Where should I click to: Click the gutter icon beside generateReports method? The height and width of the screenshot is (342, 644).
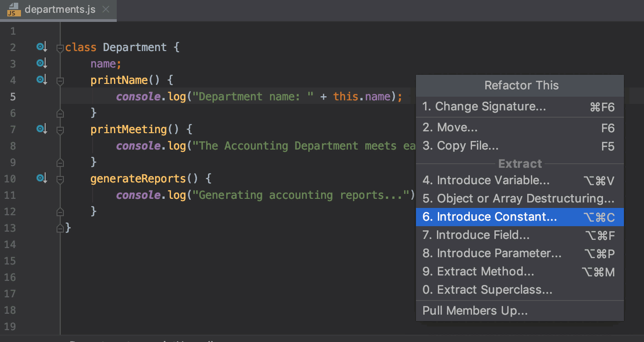click(x=42, y=178)
